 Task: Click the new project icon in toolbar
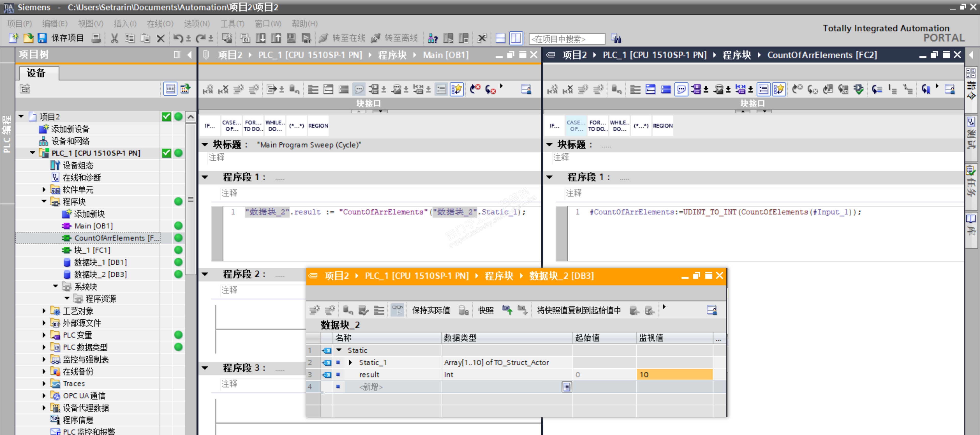click(14, 38)
